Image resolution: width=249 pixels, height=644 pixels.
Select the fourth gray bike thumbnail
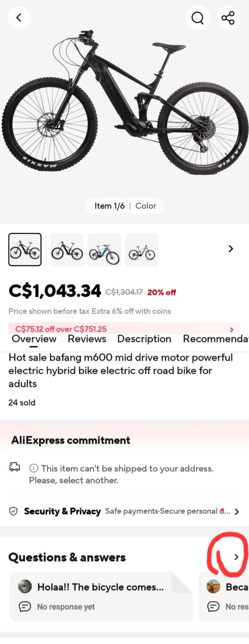point(142,249)
